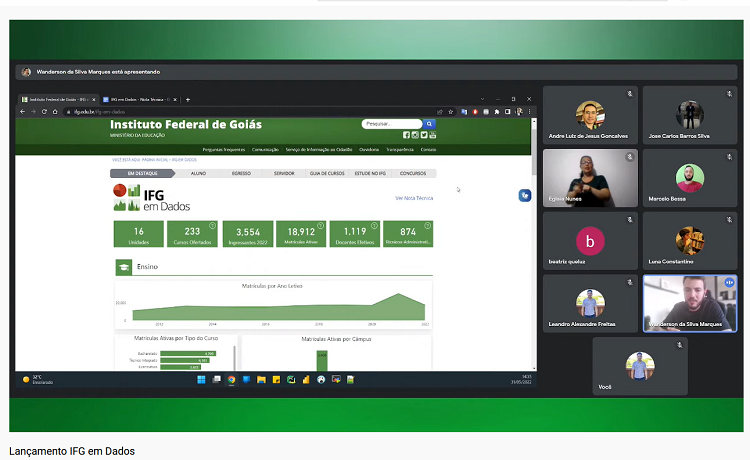
Task: Click the blue search magnifier button
Action: click(430, 124)
